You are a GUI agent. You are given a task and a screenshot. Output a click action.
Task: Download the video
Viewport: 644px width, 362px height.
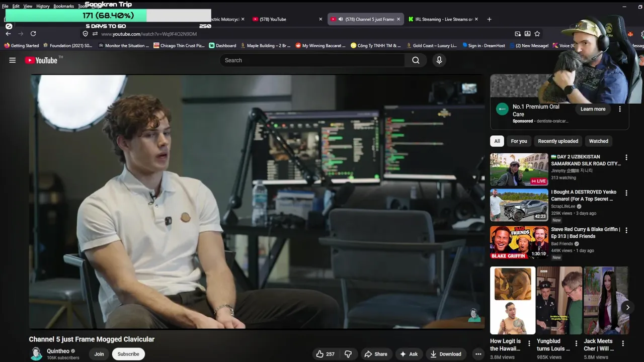coord(445,354)
